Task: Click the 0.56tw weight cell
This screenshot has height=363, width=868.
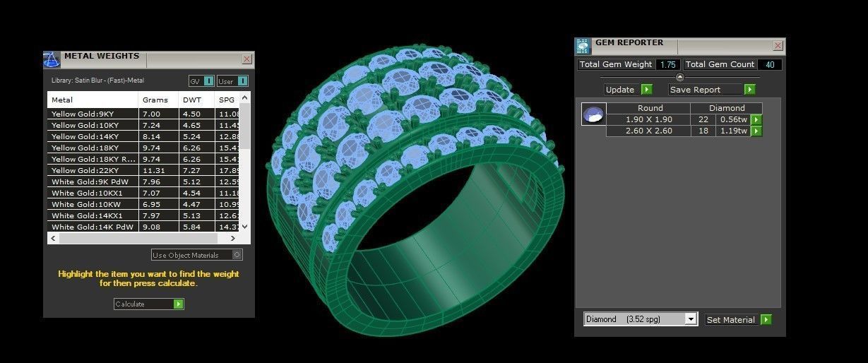Action: pos(733,119)
